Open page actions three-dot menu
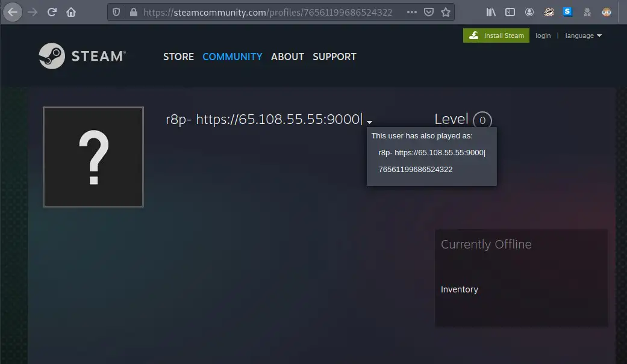627x364 pixels. tap(411, 12)
